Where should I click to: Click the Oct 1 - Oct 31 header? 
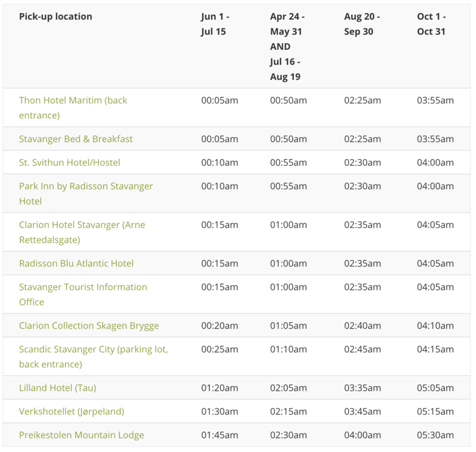pos(431,24)
